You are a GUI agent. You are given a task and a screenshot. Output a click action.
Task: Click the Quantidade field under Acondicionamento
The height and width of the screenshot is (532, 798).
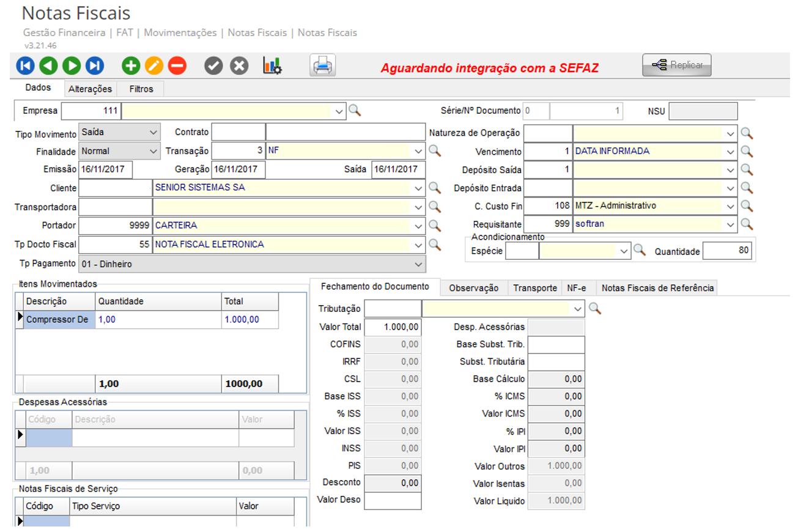coord(727,251)
